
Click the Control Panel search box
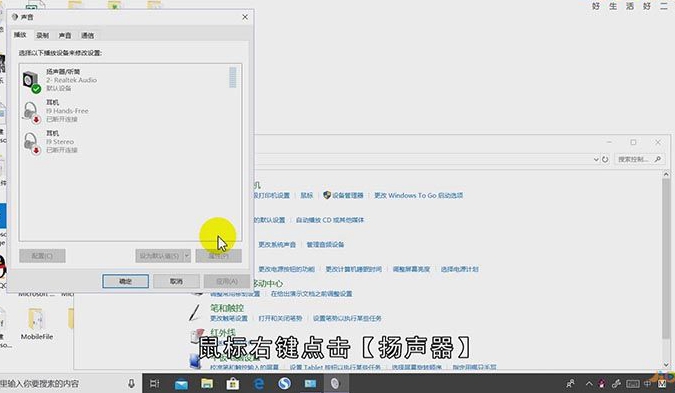point(639,159)
